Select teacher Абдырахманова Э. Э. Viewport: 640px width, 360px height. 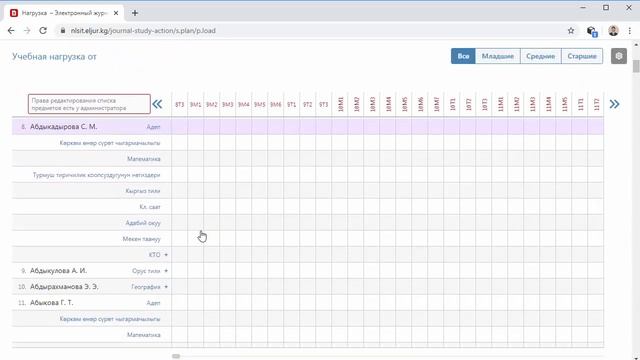(x=64, y=287)
